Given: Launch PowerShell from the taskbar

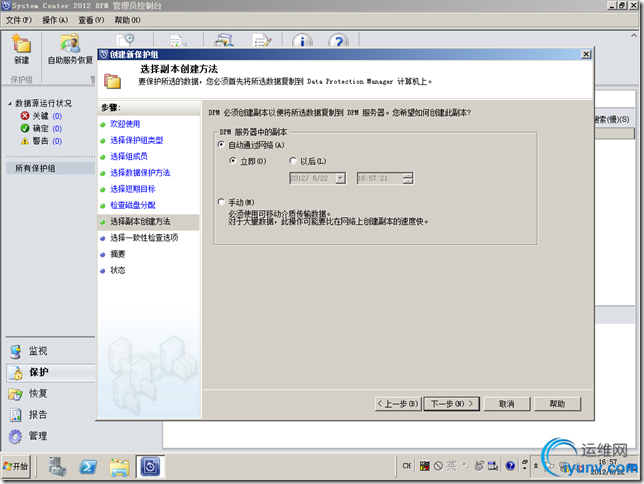Looking at the screenshot, I should [x=88, y=467].
